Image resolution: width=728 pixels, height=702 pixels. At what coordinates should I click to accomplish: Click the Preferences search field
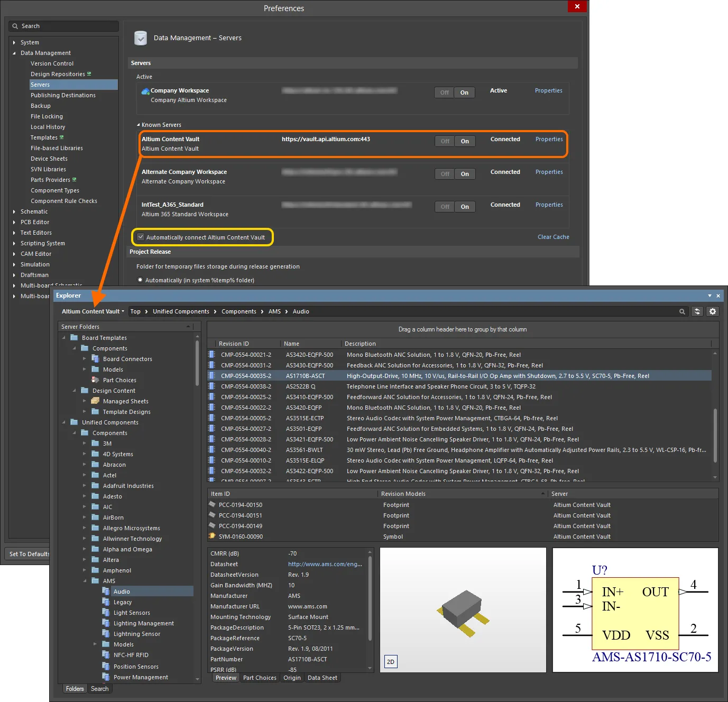(63, 26)
